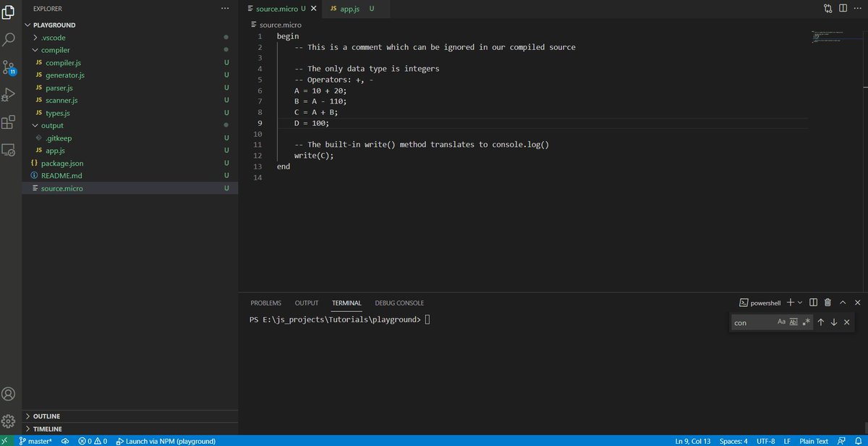868x446 pixels.
Task: Select the powershell terminal profile label
Action: pyautogui.click(x=759, y=303)
